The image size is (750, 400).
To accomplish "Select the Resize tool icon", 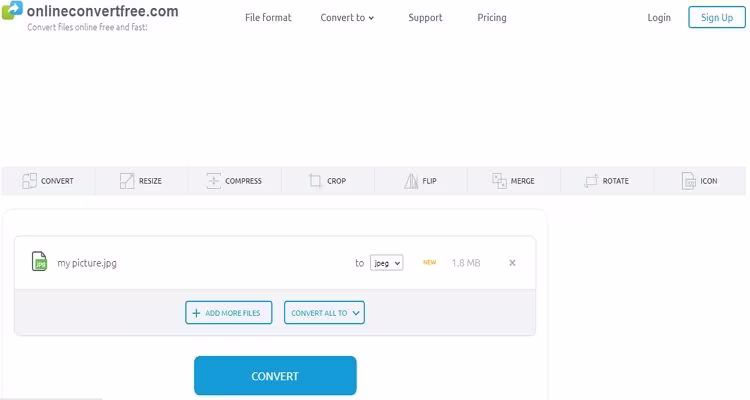I will 127,181.
